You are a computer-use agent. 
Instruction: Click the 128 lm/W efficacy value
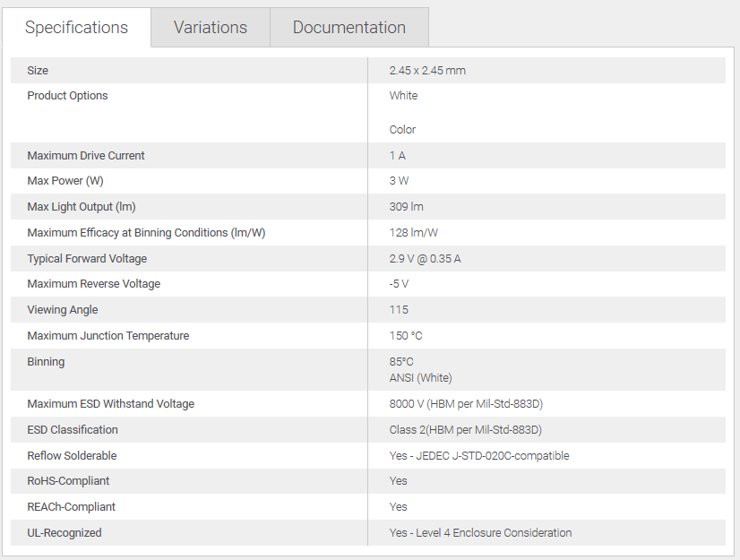[x=414, y=233]
